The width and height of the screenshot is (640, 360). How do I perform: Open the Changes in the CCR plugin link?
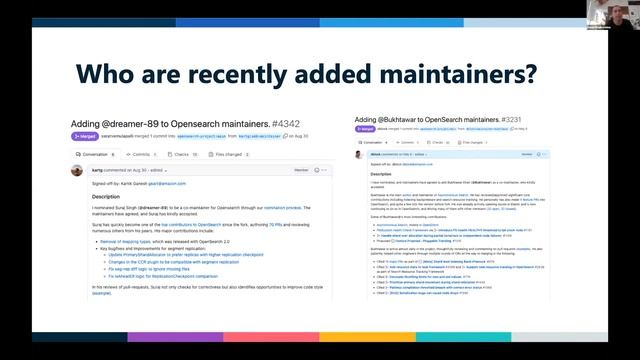(174, 262)
